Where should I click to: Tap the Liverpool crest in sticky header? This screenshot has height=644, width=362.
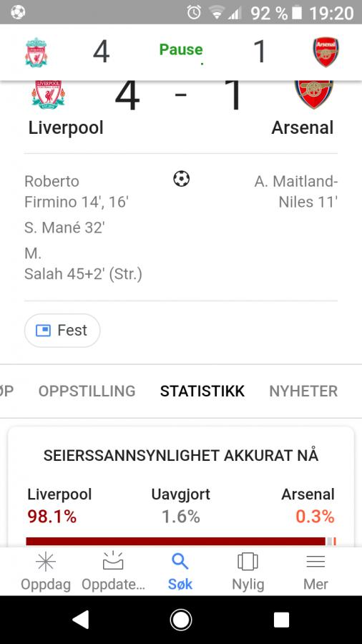pos(36,52)
